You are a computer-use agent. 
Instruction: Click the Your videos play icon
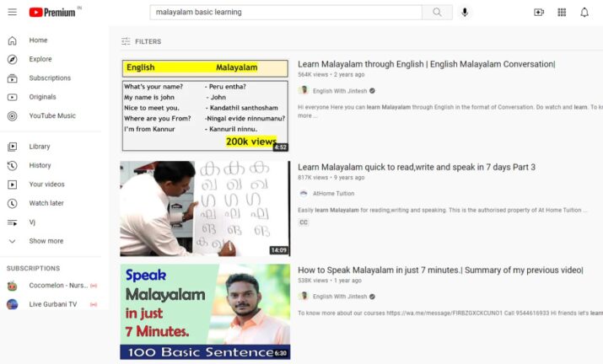coord(13,185)
